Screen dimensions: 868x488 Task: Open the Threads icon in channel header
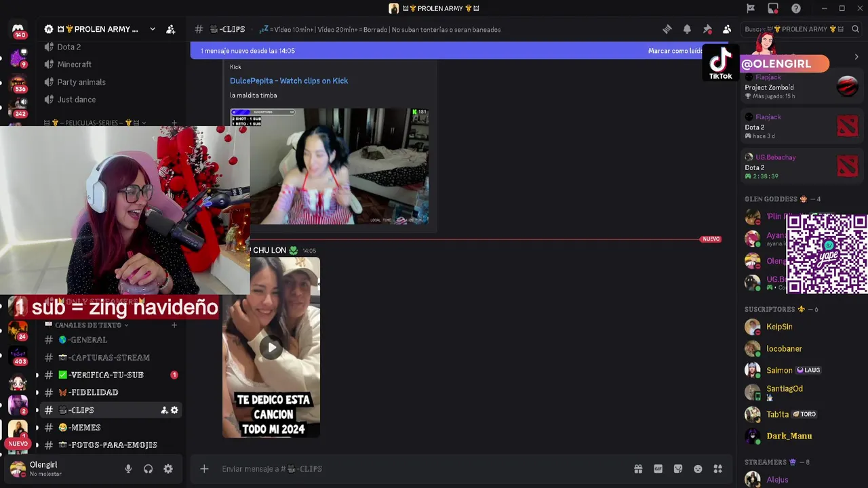pos(667,29)
